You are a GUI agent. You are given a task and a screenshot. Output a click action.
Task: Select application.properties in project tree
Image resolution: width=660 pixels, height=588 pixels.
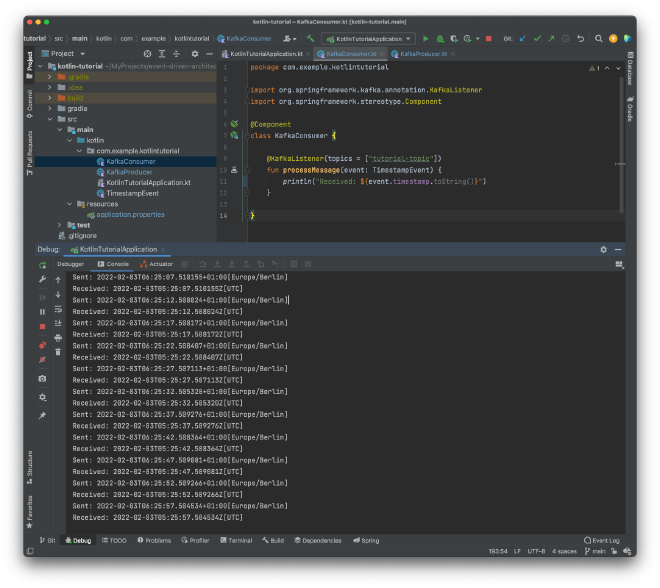pyautogui.click(x=130, y=214)
